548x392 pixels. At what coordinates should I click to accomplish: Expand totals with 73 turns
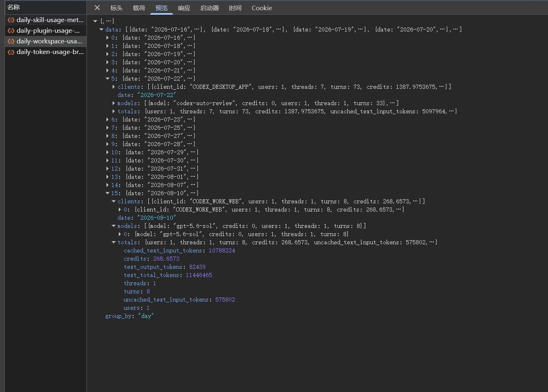pos(114,111)
